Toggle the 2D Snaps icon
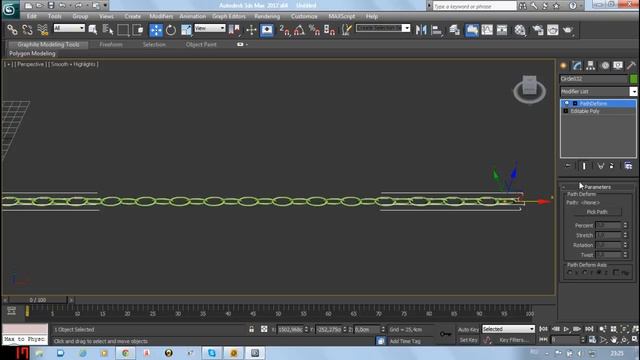 coord(284,30)
